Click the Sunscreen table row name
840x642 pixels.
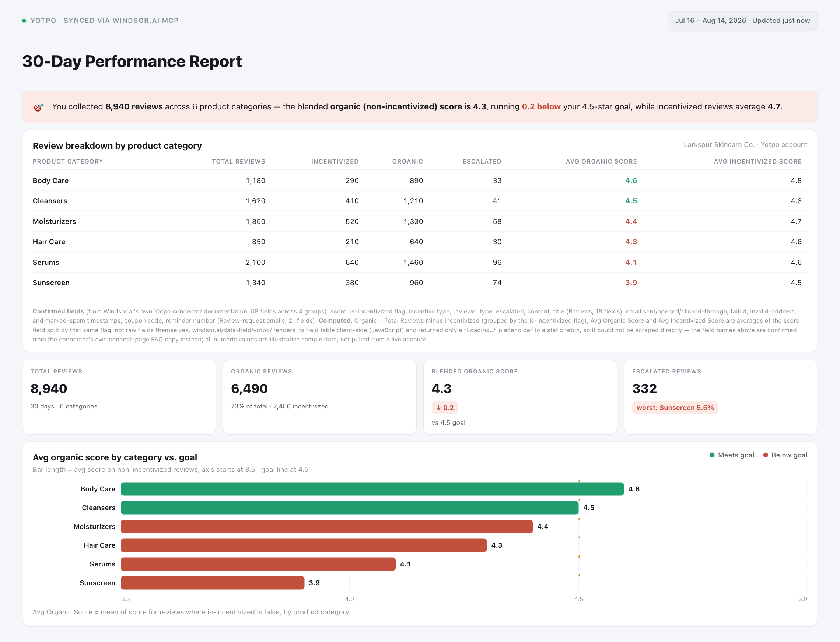tap(51, 283)
